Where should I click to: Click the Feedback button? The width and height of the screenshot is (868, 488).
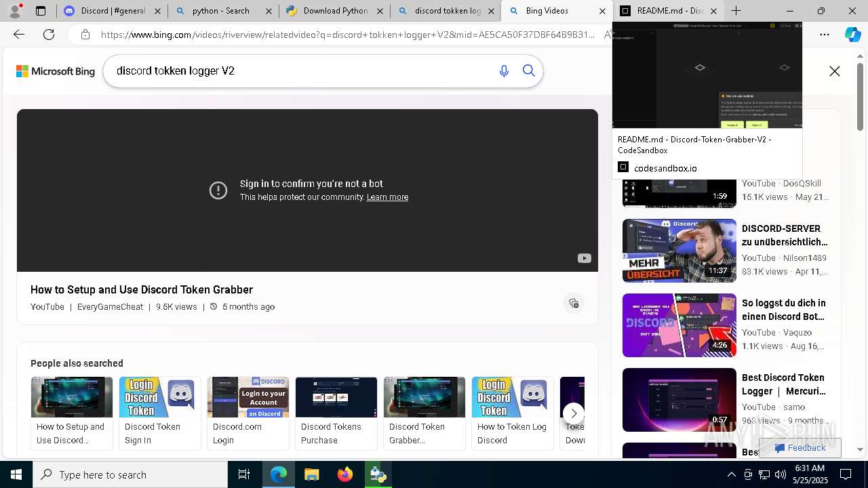pyautogui.click(x=800, y=448)
